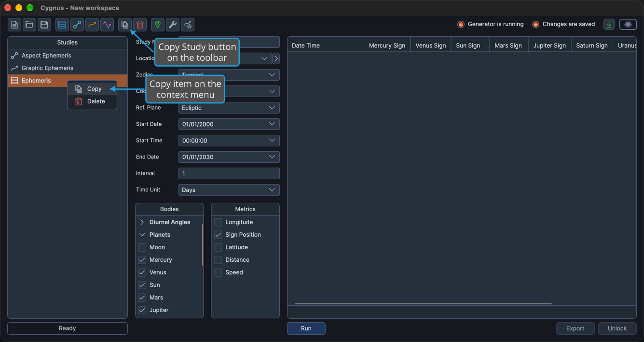Click the Date Time column header

(326, 45)
